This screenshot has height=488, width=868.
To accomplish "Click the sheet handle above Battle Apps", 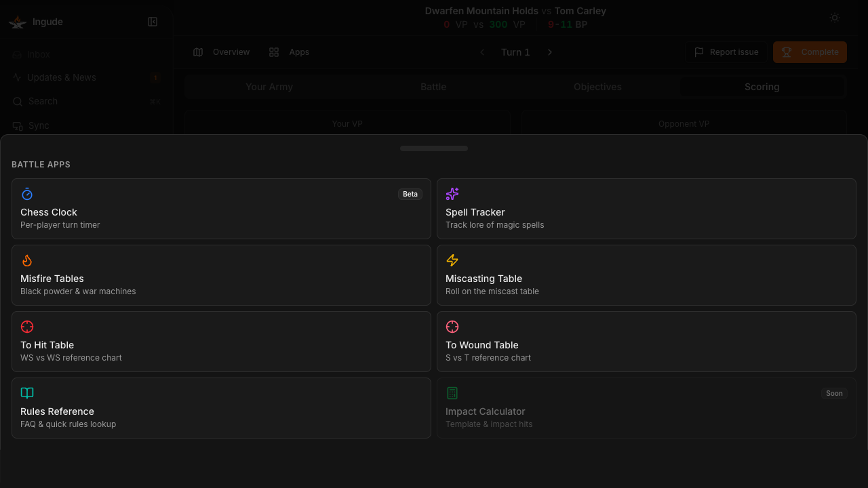I will click(434, 148).
